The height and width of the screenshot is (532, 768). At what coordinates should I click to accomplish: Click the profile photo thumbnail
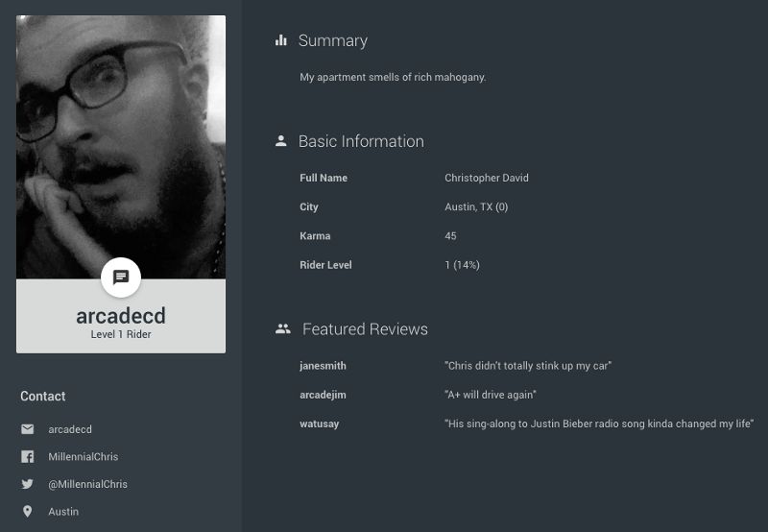tap(121, 147)
